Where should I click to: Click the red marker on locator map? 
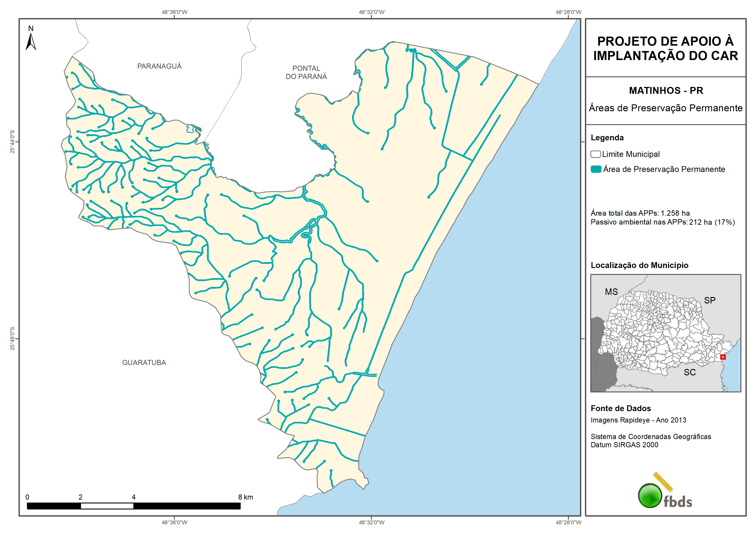pos(723,357)
